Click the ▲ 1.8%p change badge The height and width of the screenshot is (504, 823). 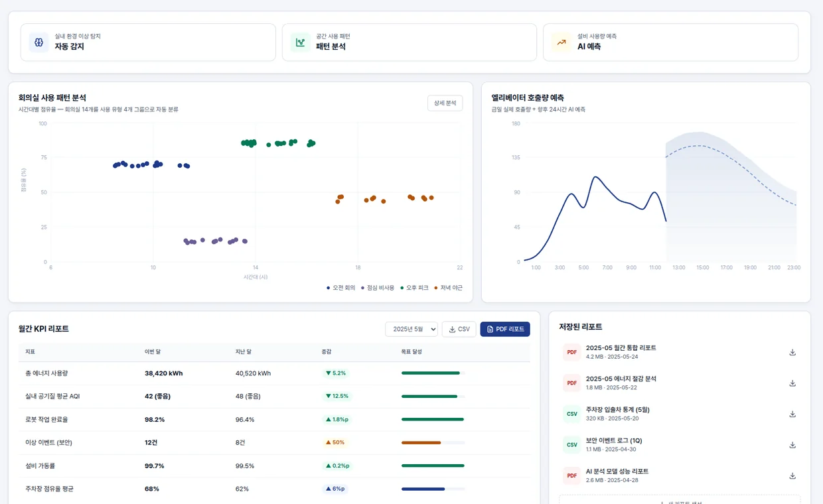tap(337, 419)
